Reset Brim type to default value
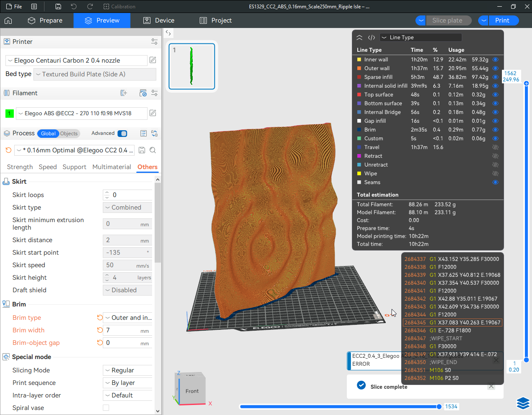This screenshot has height=415, width=532. click(x=100, y=318)
